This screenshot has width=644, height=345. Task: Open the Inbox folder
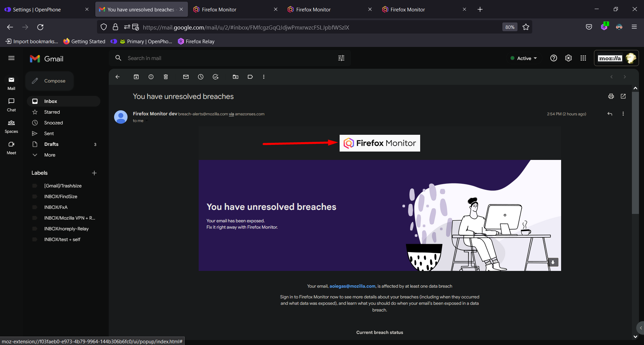tap(63, 101)
